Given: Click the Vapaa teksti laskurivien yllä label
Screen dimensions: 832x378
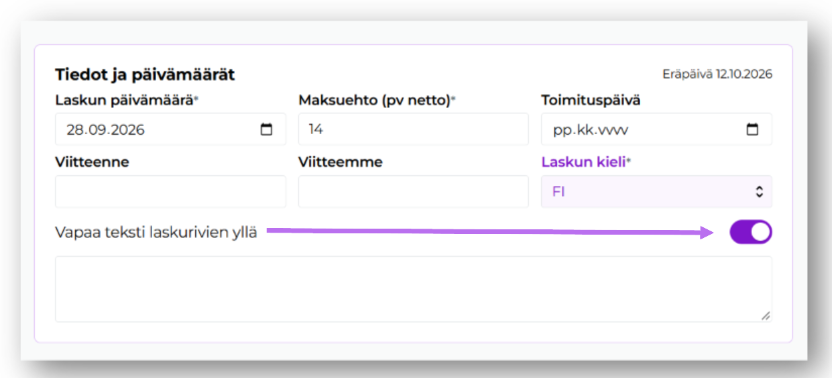Looking at the screenshot, I should pyautogui.click(x=156, y=233).
